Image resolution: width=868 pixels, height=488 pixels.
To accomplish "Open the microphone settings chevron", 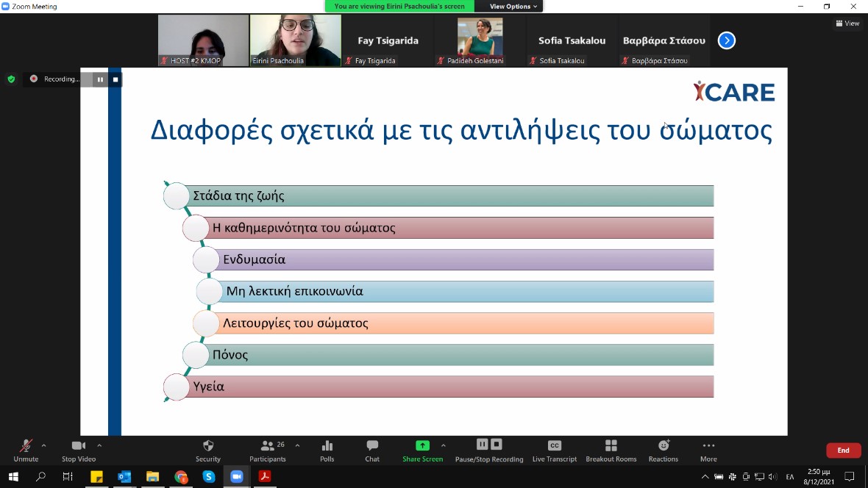I will coord(42,444).
